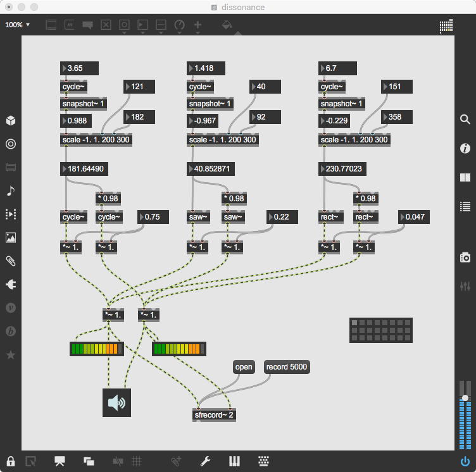Screen dimensions: 476x472
Task: Select the 6.7 number box
Action: [x=337, y=68]
